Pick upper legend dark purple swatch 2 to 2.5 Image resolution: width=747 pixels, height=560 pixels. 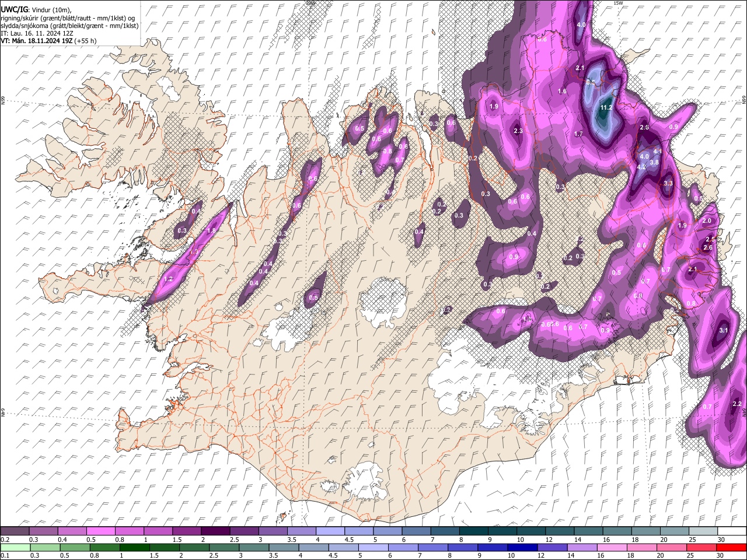[x=215, y=531]
